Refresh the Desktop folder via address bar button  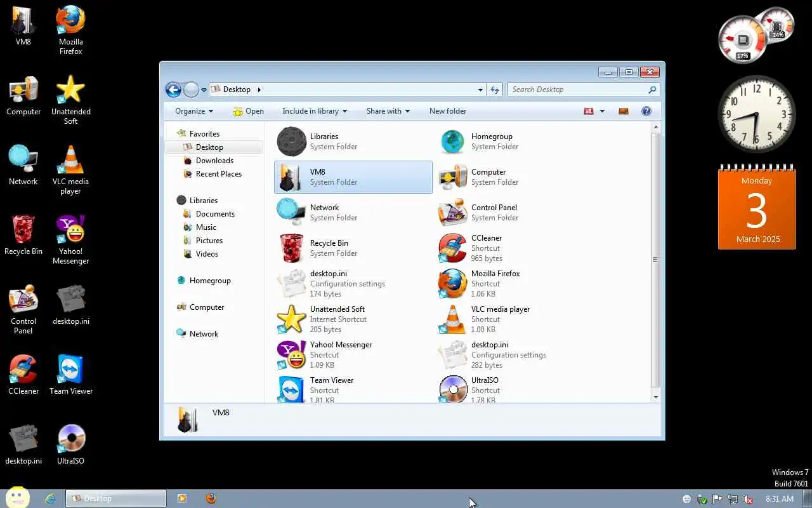[495, 90]
